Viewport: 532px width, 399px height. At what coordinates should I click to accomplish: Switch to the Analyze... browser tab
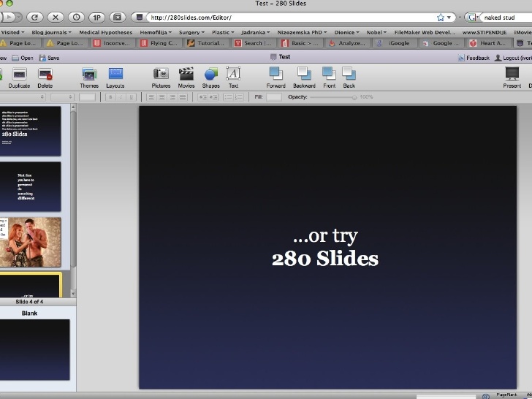[x=347, y=43]
